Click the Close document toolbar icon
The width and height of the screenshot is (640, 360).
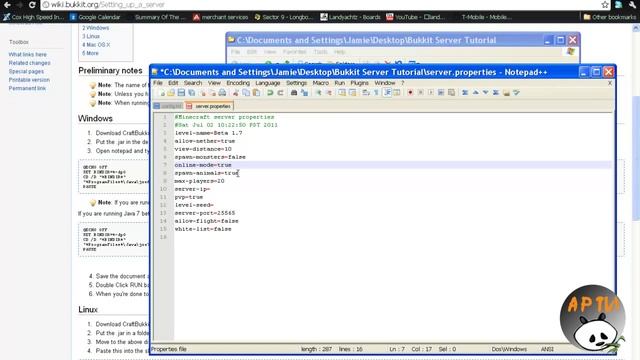click(203, 93)
